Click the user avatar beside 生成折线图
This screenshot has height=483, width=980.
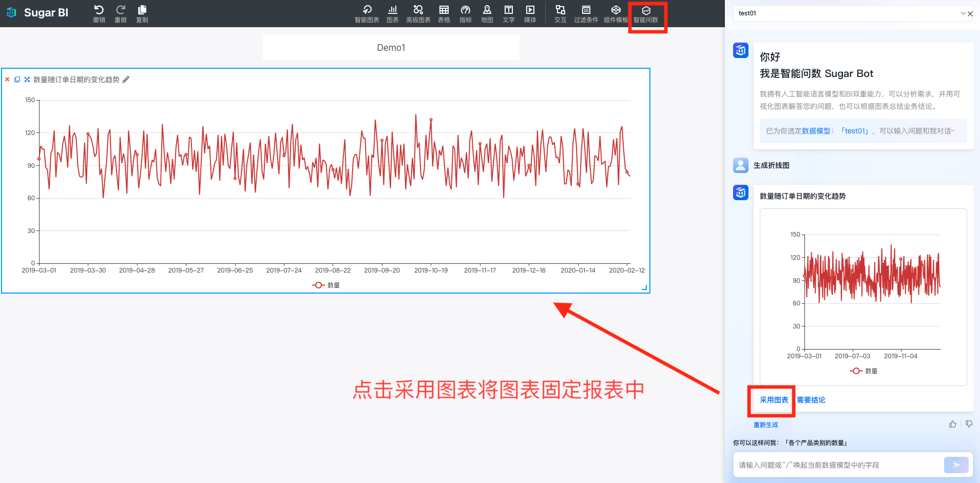741,165
